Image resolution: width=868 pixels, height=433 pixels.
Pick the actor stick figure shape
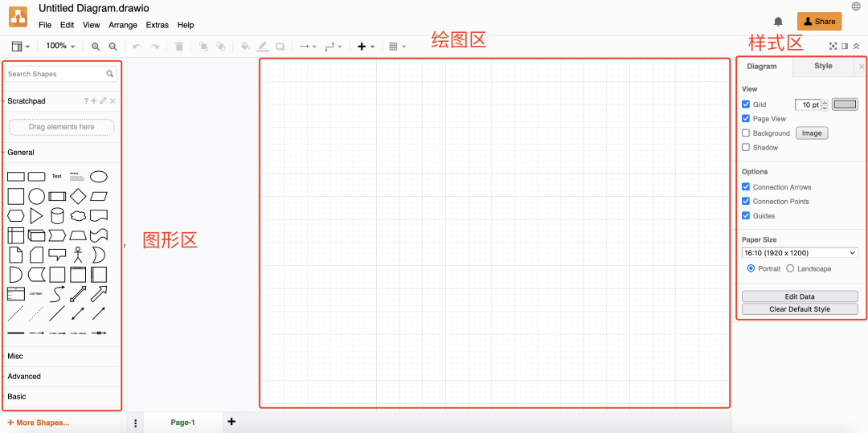tap(78, 255)
